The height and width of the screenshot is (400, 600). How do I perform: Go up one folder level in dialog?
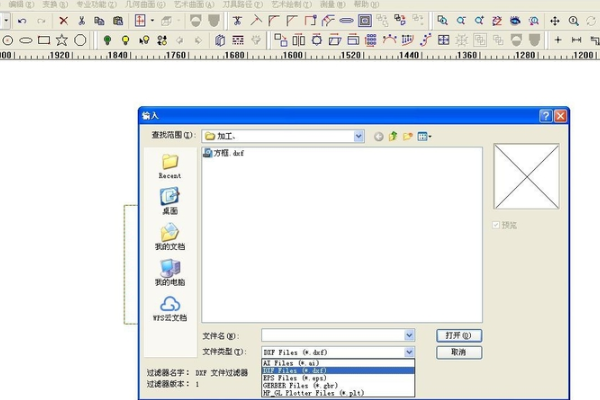[393, 136]
